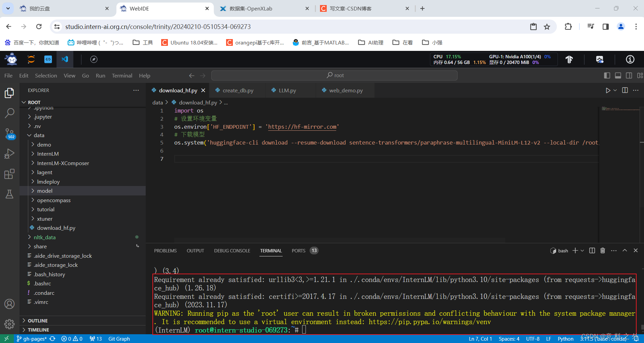Collapse the data folder
644x343 pixels.
[39, 135]
